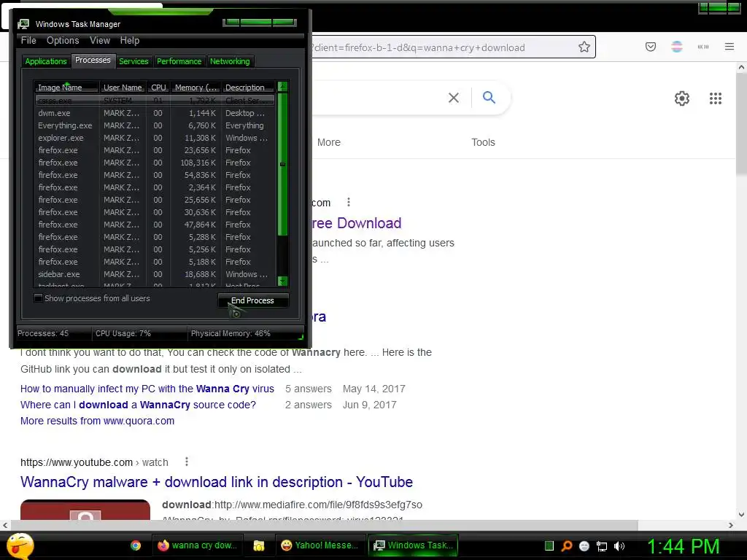Image resolution: width=747 pixels, height=560 pixels.
Task: Switch to Firefox wanna cry taskbar item
Action: click(x=197, y=545)
